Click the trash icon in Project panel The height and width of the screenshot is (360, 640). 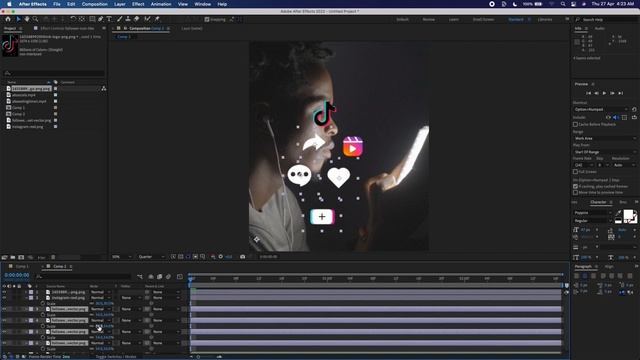[x=53, y=257]
